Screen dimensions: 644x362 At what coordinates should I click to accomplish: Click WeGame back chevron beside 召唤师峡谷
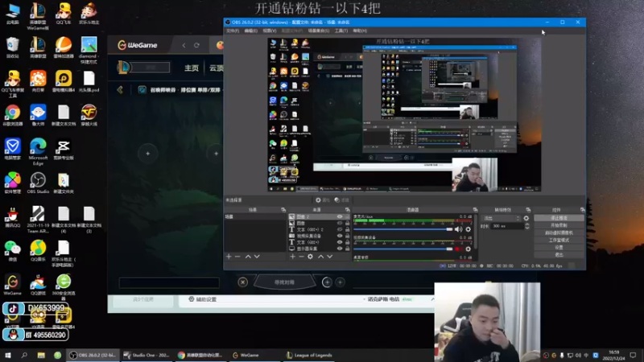[120, 89]
